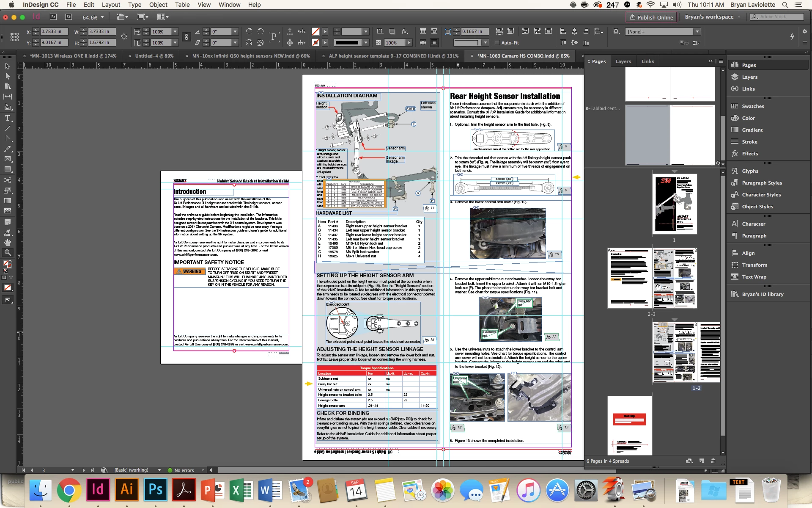The height and width of the screenshot is (508, 812).
Task: Select the Pencil tool
Action: coord(7,149)
